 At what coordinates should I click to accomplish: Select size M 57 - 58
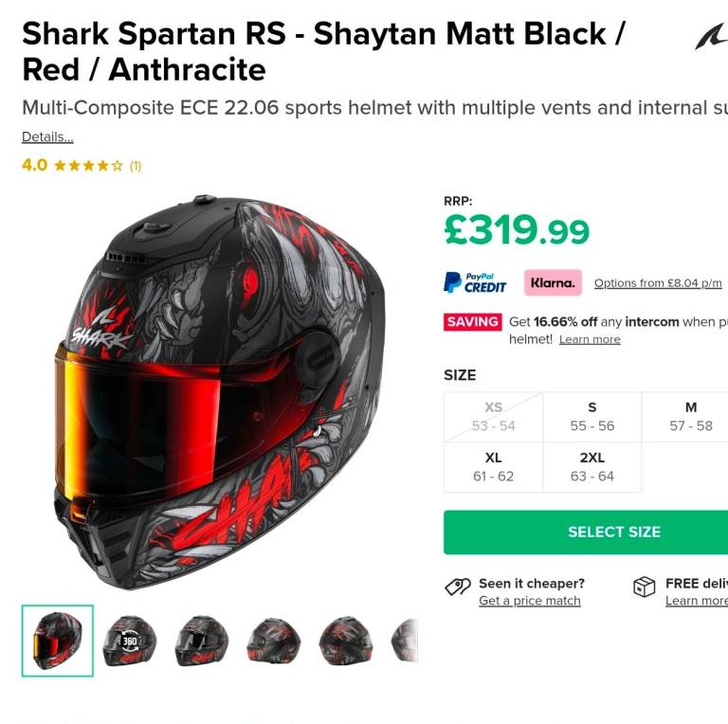click(690, 416)
